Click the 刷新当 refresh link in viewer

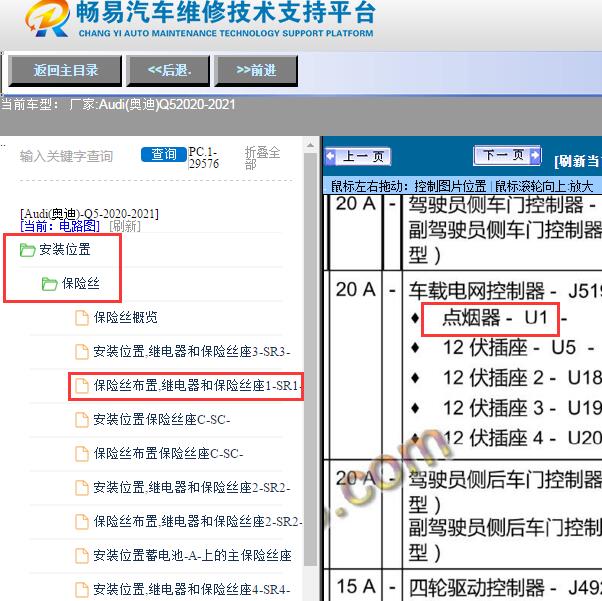[x=577, y=161]
